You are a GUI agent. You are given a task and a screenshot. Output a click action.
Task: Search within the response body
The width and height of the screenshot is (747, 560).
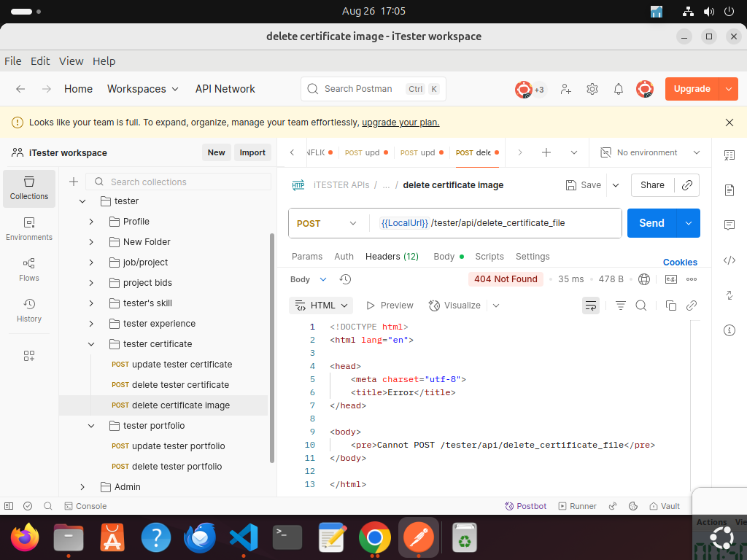pos(641,306)
